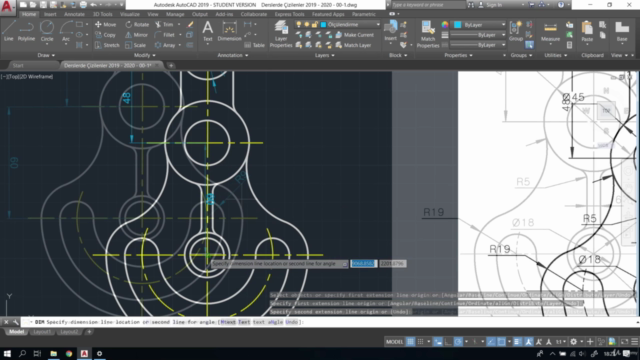
Task: Click the Array tool
Action: pyautogui.click(x=165, y=45)
